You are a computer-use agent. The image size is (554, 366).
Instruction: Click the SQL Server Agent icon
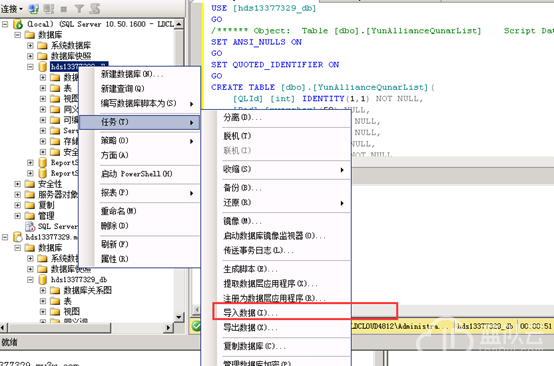coord(30,226)
